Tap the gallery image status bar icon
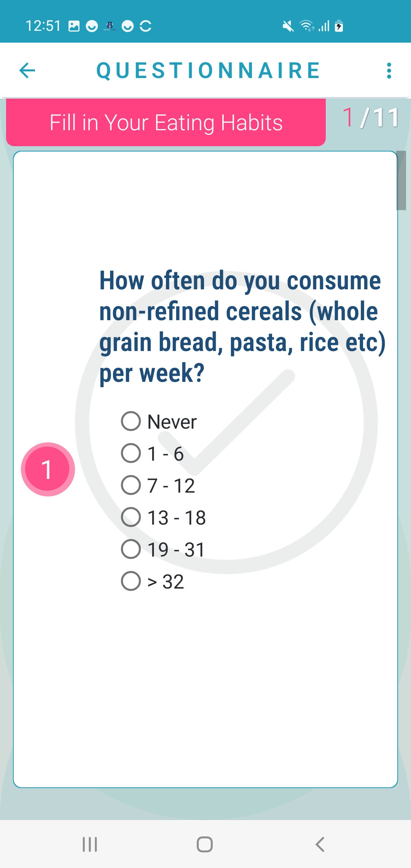This screenshot has height=868, width=411. coord(74,26)
